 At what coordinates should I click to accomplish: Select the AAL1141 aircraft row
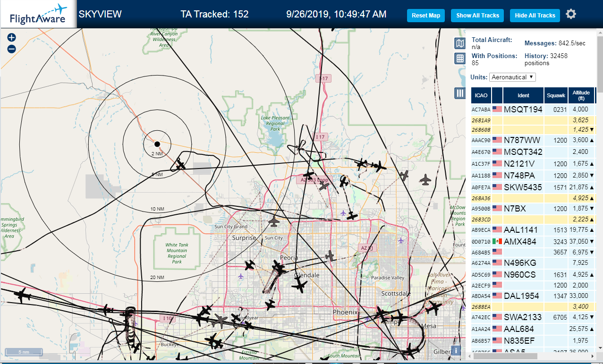[x=534, y=229]
